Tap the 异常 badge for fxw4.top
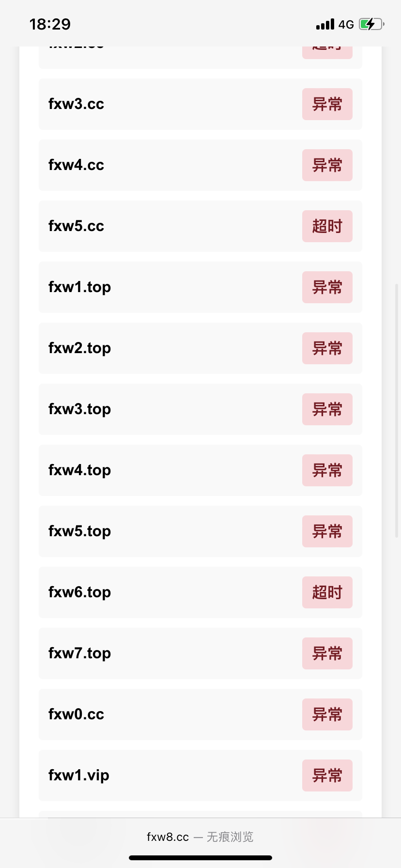401x868 pixels. (x=327, y=470)
